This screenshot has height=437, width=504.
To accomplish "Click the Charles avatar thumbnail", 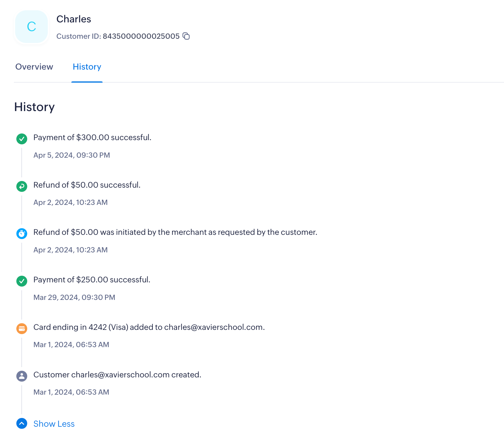I will pos(31,27).
